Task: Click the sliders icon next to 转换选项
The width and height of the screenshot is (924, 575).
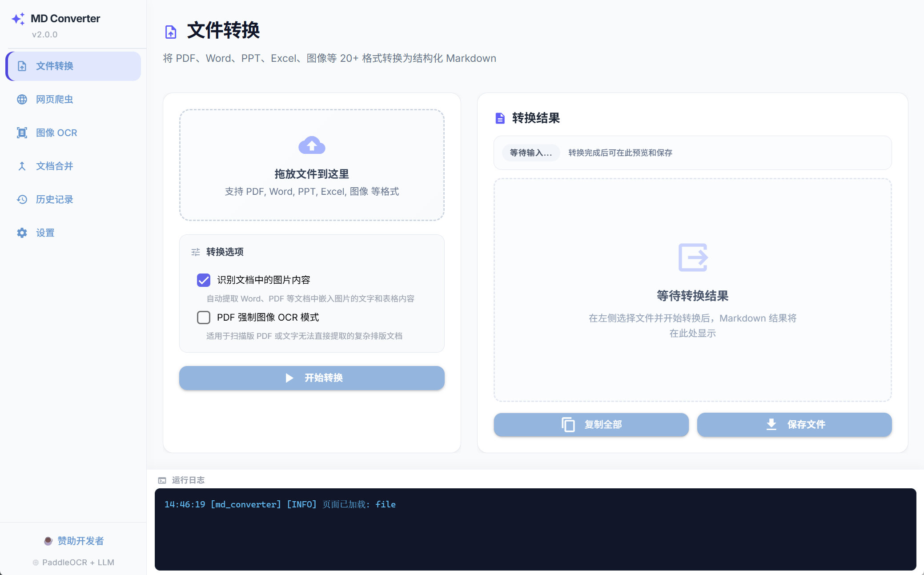Action: (196, 252)
